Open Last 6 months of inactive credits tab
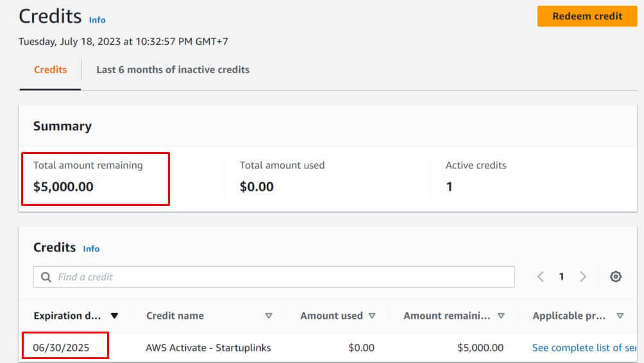The width and height of the screenshot is (644, 363). (x=173, y=70)
